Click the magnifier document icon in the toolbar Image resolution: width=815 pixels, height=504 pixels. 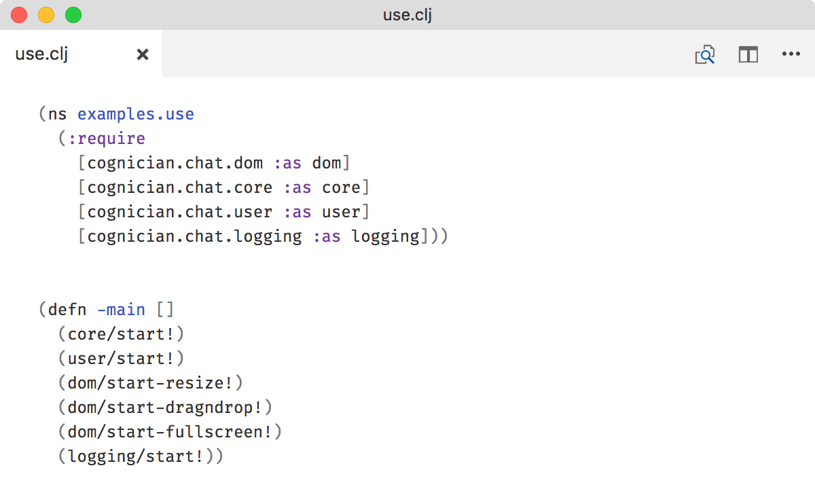(704, 54)
